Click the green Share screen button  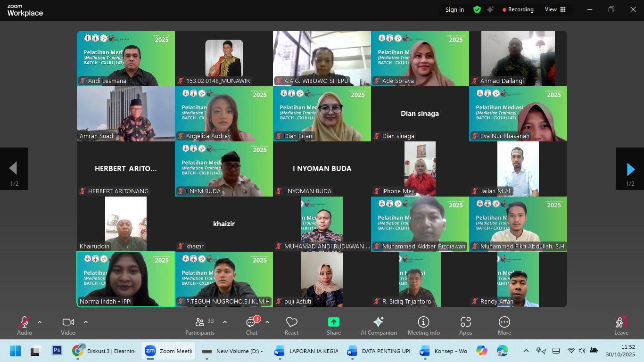334,326
